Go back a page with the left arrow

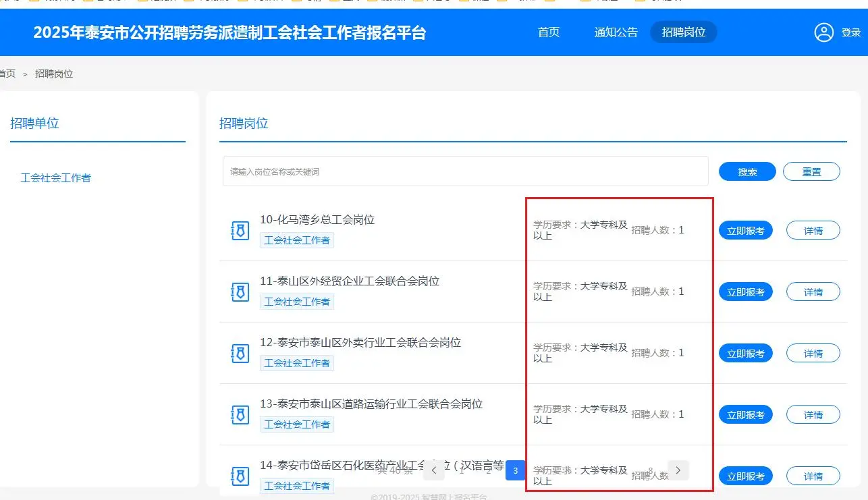coord(434,470)
